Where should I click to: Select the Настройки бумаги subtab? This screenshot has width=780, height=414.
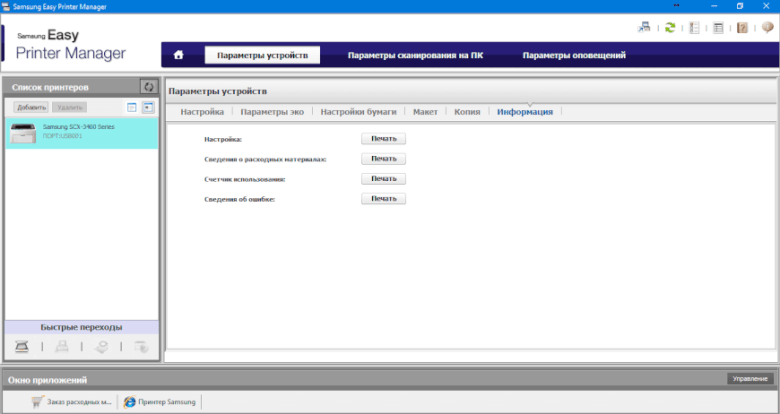pyautogui.click(x=358, y=112)
